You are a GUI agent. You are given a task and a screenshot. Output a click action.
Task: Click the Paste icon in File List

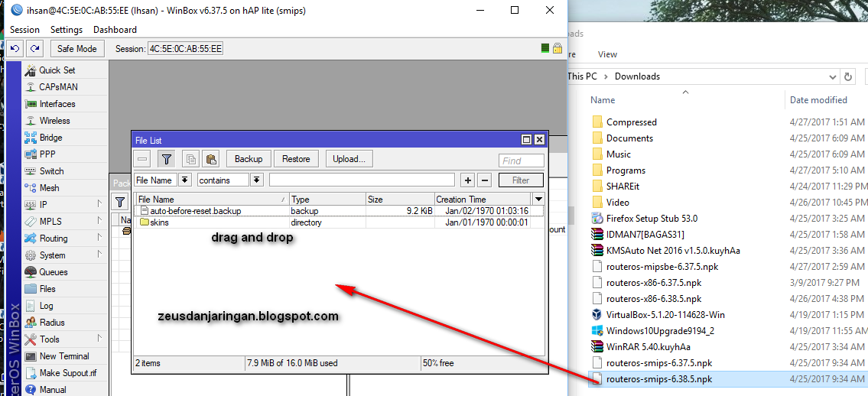[x=210, y=159]
